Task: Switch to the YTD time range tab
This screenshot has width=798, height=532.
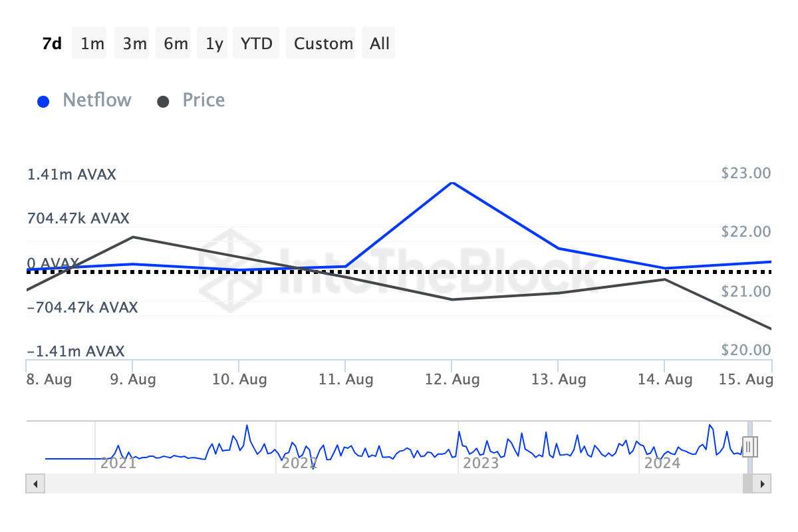Action: pos(256,43)
